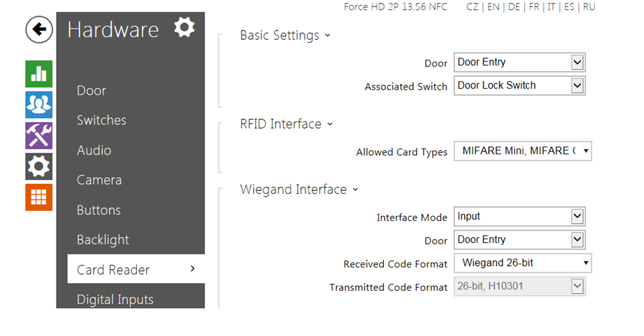Viewport: 644px width, 336px height.
Task: Click the gear icon beside Hardware title
Action: tap(184, 28)
